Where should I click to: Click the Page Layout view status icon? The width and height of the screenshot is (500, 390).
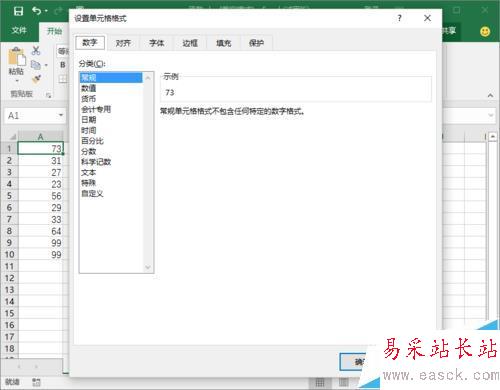343,383
